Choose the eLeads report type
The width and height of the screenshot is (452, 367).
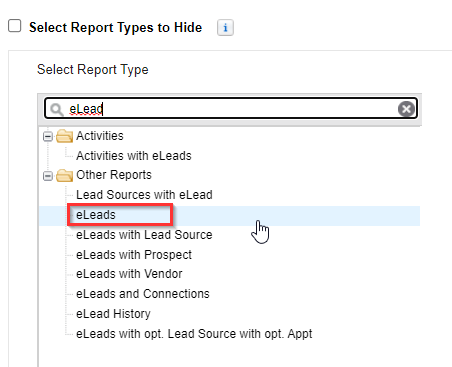point(96,215)
